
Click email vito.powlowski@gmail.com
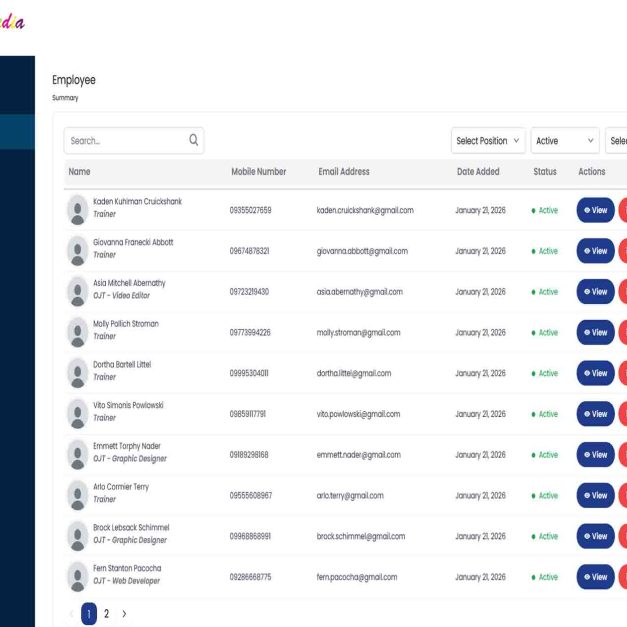click(358, 414)
